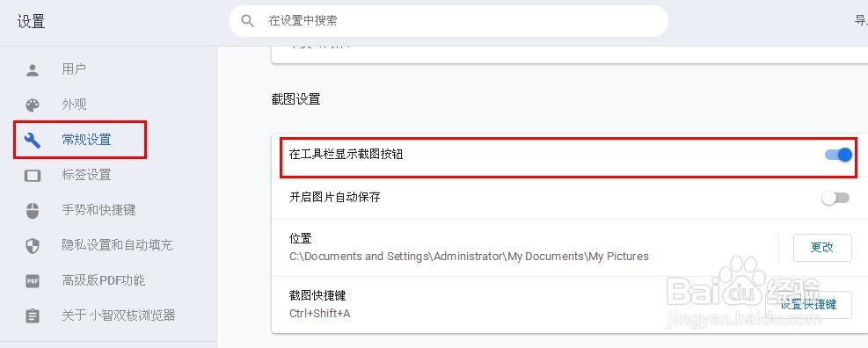868x348 pixels.
Task: Click 更改 button for save location
Action: tap(822, 247)
